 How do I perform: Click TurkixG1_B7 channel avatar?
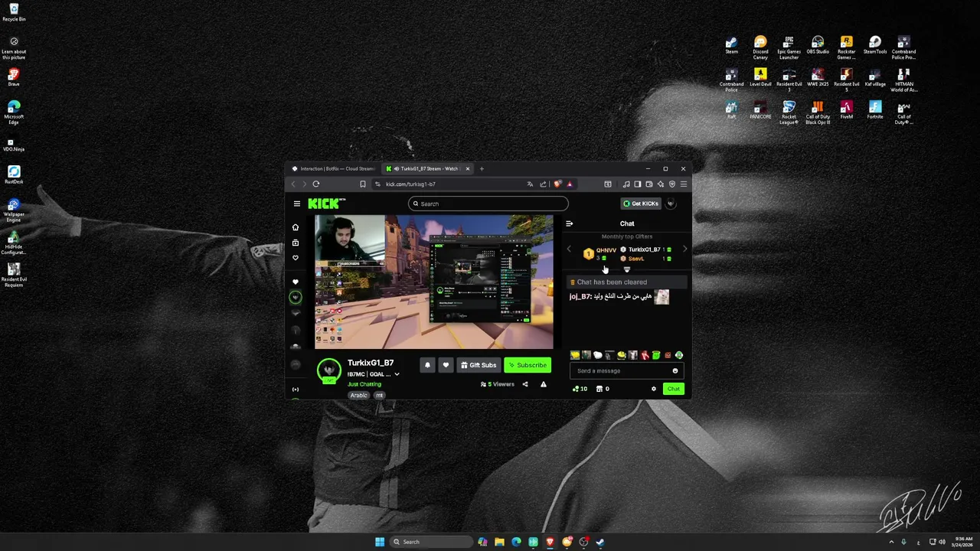pos(329,370)
